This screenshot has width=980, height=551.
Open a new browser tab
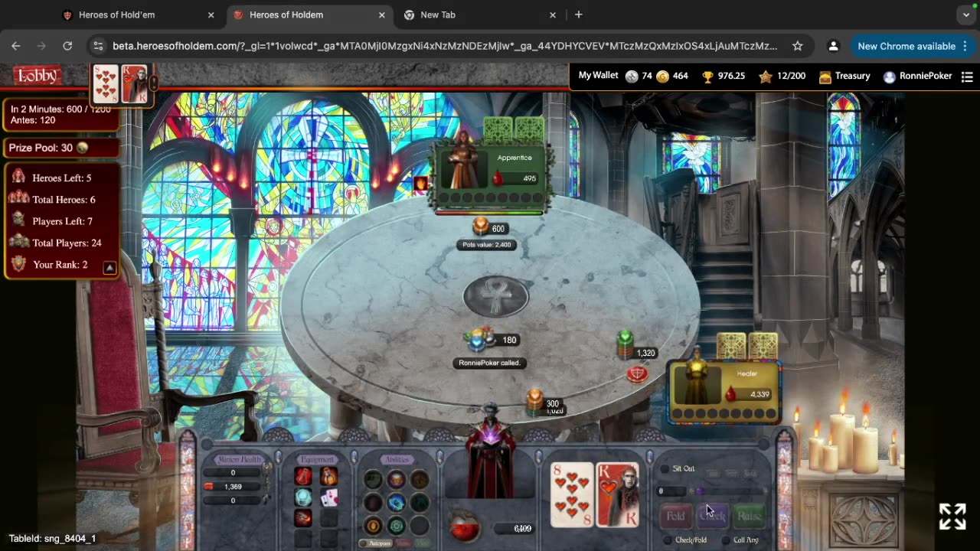(x=578, y=15)
